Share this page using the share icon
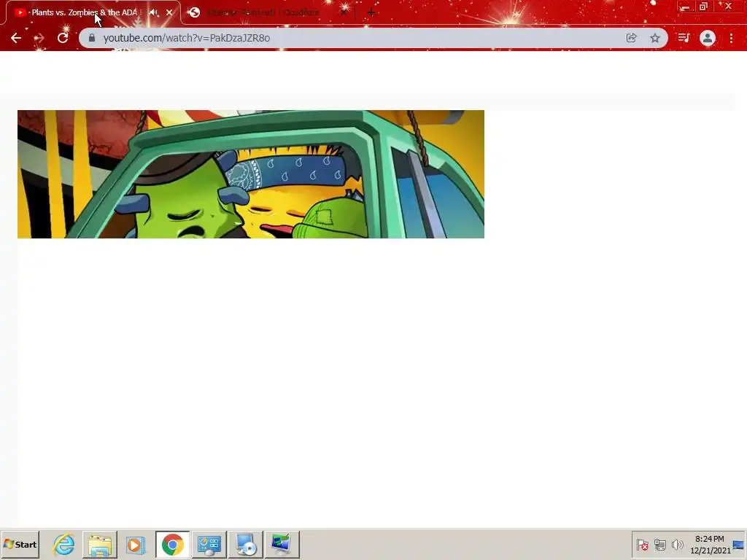Image resolution: width=747 pixels, height=560 pixels. (631, 38)
